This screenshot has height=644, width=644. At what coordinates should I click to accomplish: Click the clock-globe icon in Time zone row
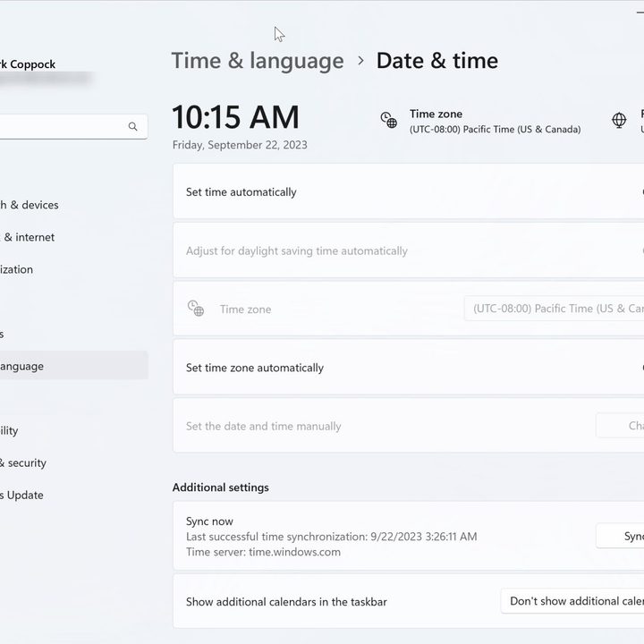point(196,309)
